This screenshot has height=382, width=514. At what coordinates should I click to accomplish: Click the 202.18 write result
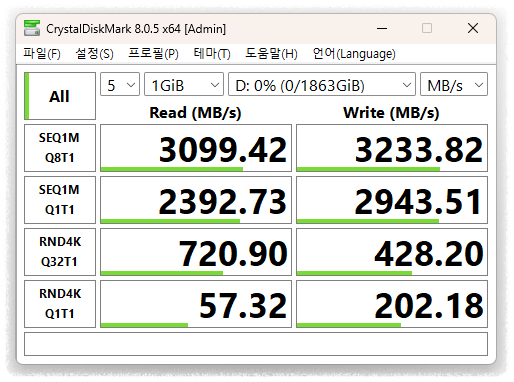(392, 304)
